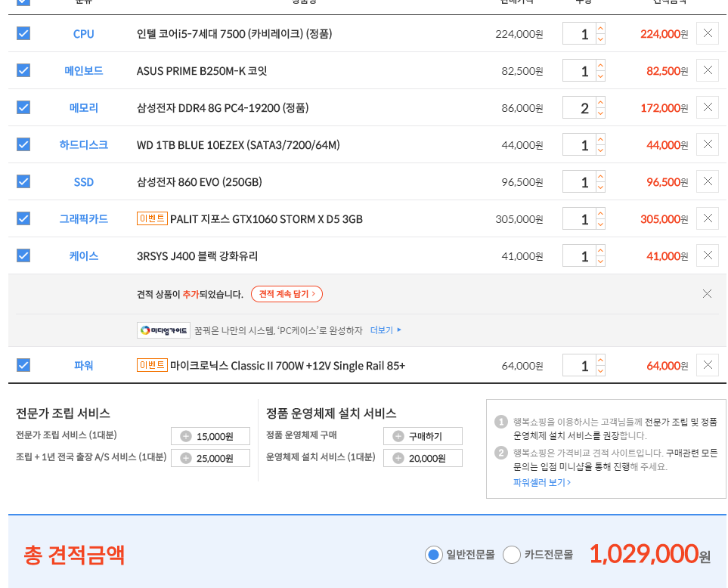This screenshot has width=728, height=588.
Task: Decrease 메모리 quantity with down arrow
Action: 600,113
